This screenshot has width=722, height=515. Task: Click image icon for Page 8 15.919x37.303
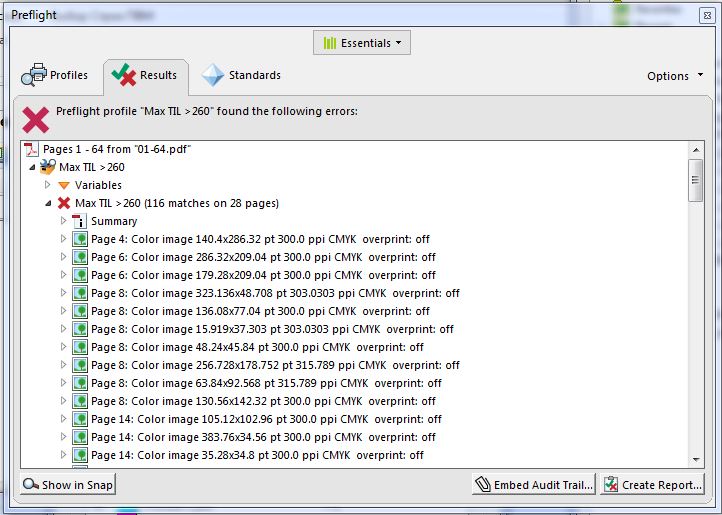pyautogui.click(x=80, y=329)
